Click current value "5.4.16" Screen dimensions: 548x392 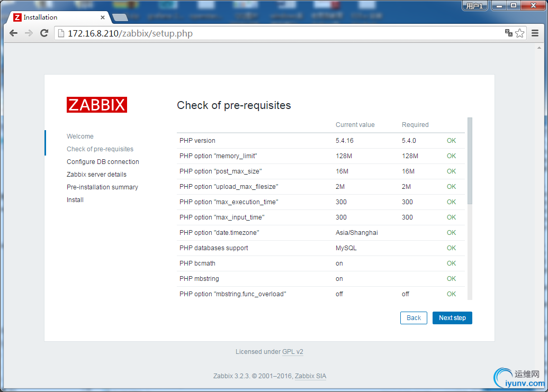click(x=345, y=141)
